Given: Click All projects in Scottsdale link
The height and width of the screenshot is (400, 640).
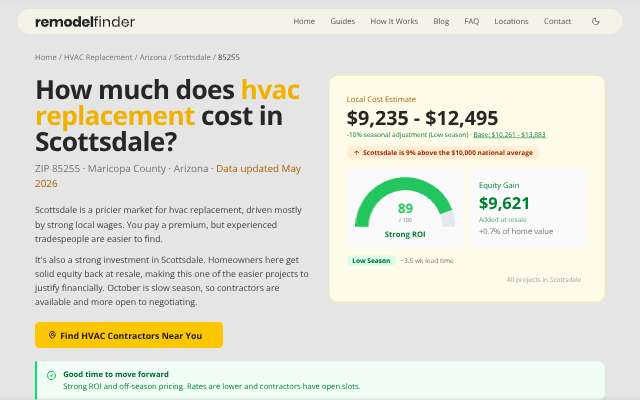Looking at the screenshot, I should pos(544,280).
